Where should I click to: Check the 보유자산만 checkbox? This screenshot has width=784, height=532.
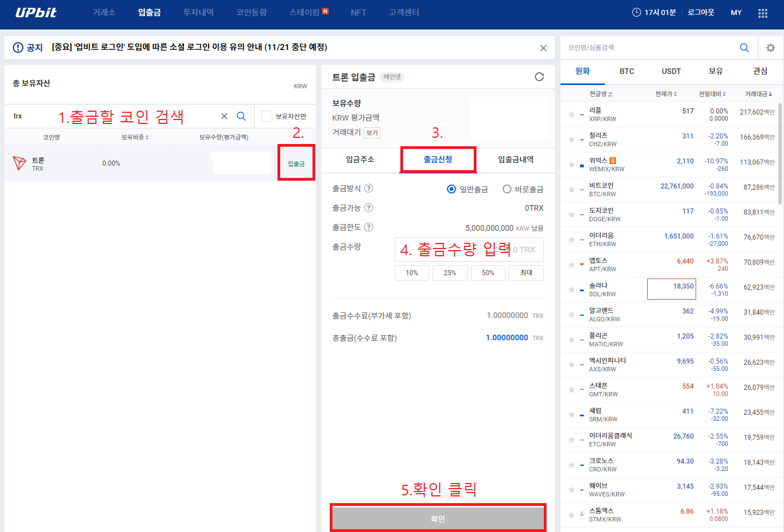(267, 116)
